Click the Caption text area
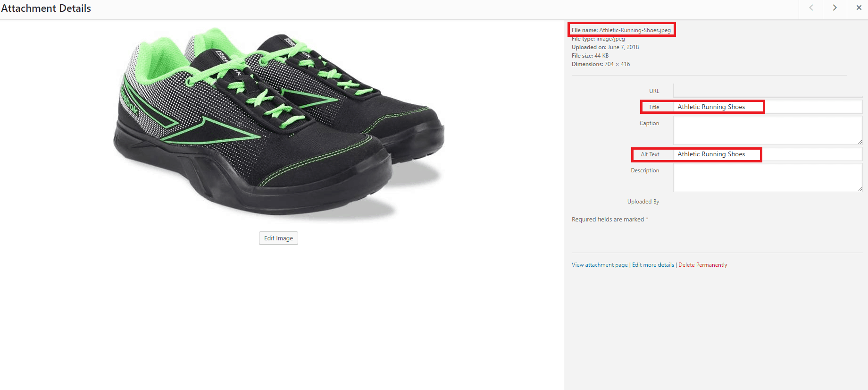Screen dimensions: 868x390 [x=768, y=130]
